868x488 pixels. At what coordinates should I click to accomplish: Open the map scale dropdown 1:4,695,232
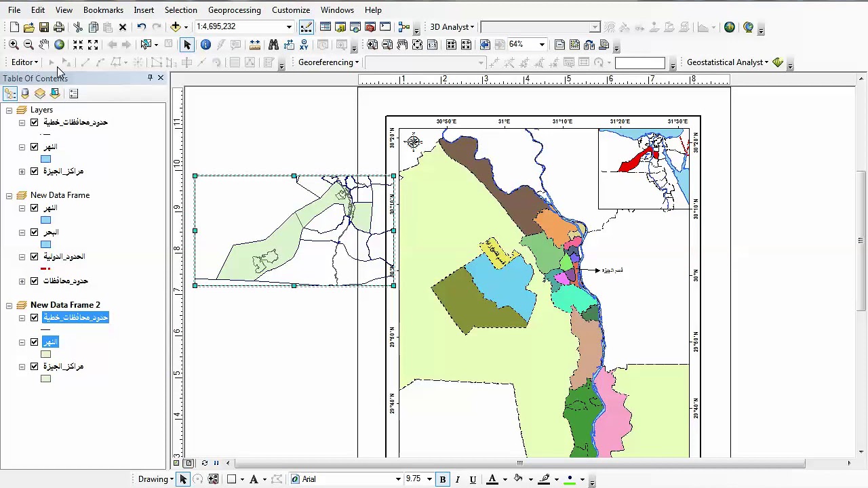click(x=289, y=27)
